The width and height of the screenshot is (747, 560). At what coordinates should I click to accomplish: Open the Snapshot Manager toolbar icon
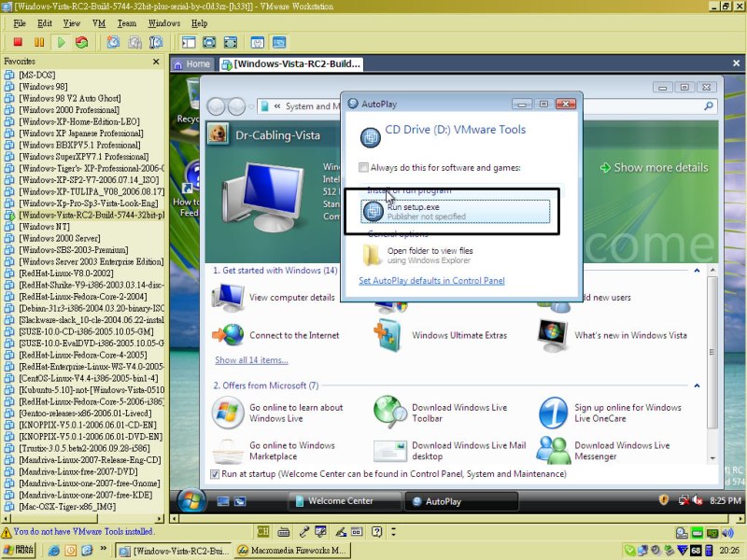click(x=156, y=42)
